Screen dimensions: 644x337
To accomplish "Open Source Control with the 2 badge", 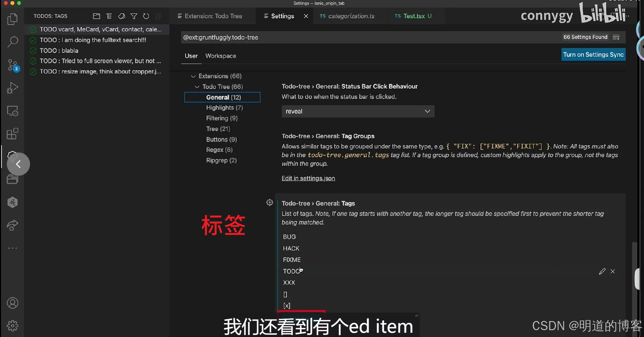I will 13,65.
